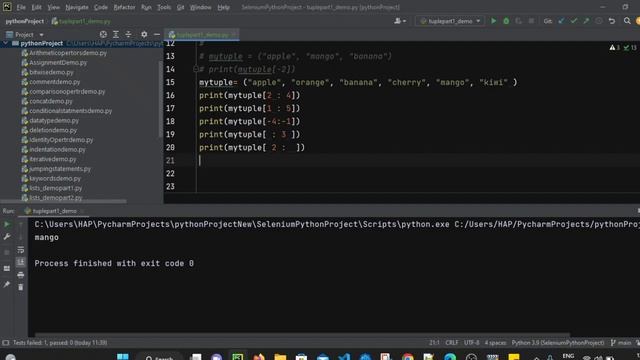Click the Run console horizontal scrollbar
This screenshot has height=360, width=640.
[x=302, y=335]
